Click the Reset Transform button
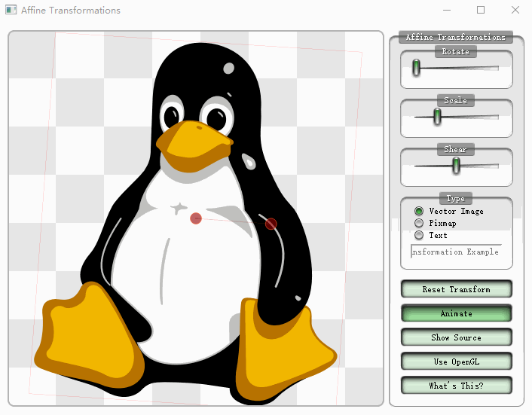 point(457,289)
